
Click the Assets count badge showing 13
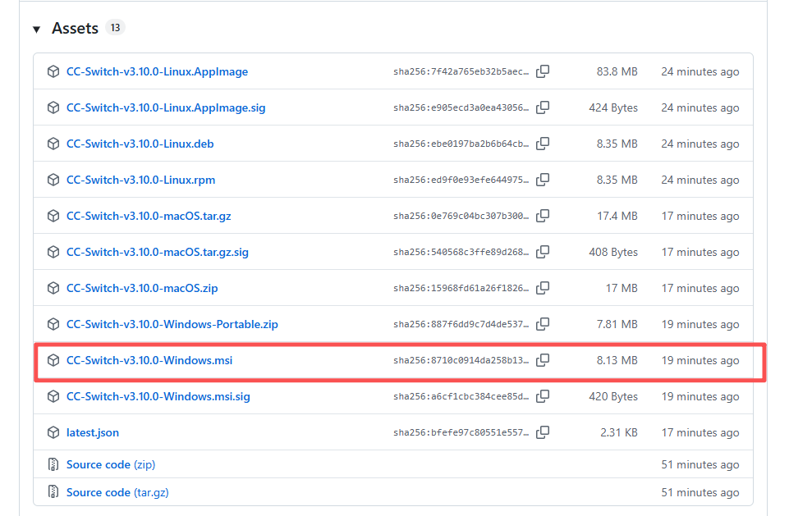[x=115, y=28]
